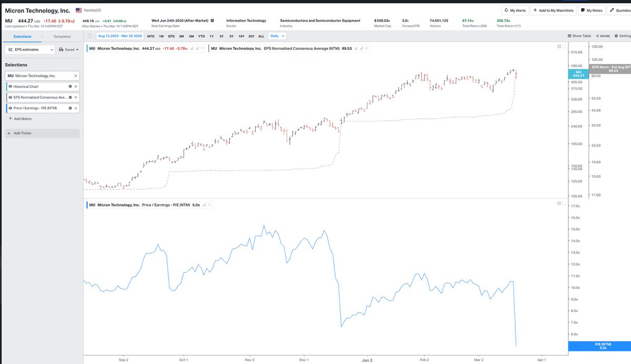Image resolution: width=631 pixels, height=364 pixels.
Task: Click the Semiconductors and Semiconductor Equipment industry
Action: point(320,20)
